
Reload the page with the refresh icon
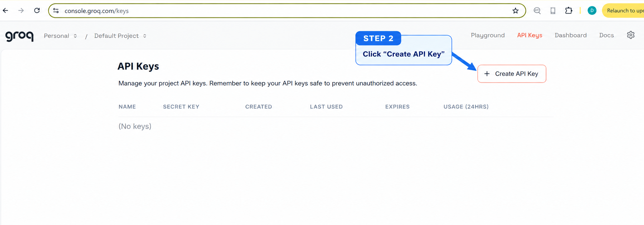click(37, 11)
